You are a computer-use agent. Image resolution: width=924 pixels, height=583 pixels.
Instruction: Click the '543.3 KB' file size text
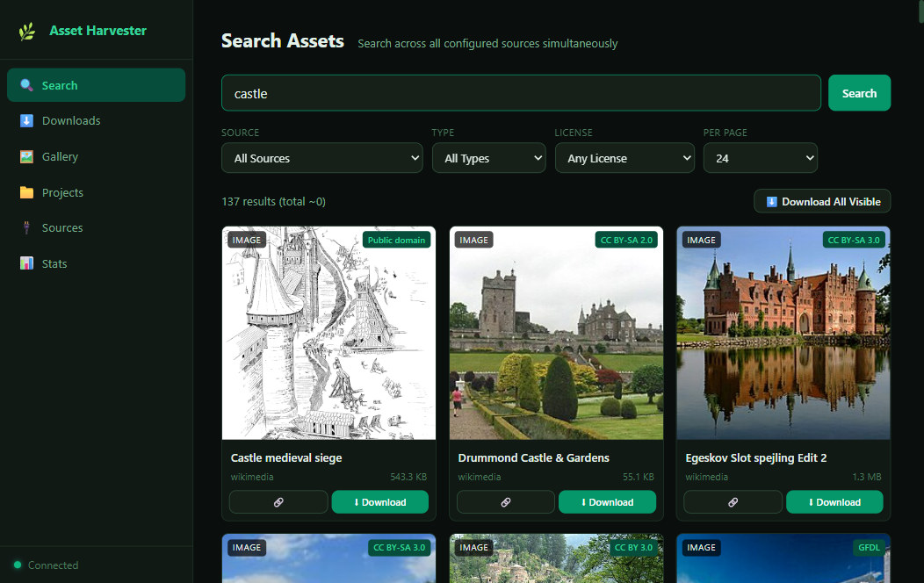[408, 477]
